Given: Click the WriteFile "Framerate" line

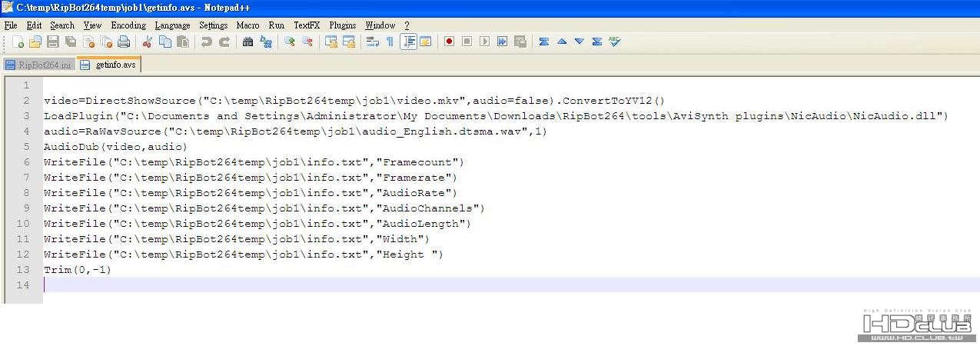Looking at the screenshot, I should [x=251, y=178].
